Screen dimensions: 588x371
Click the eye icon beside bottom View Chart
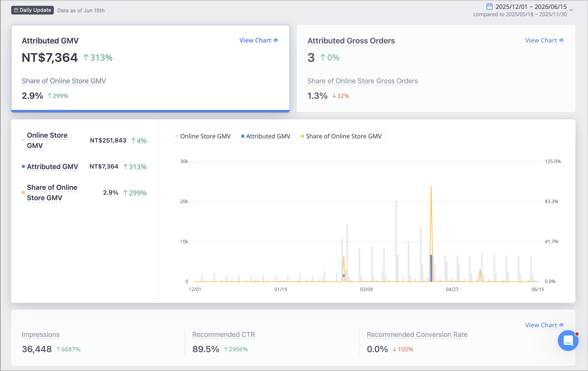click(561, 325)
